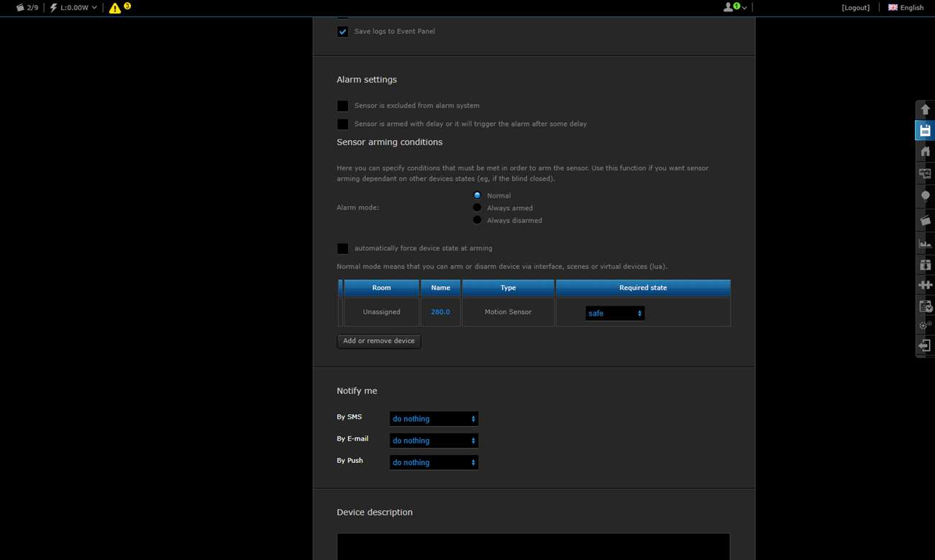Open the house icon in sidebar
The height and width of the screenshot is (560, 935).
click(x=925, y=152)
